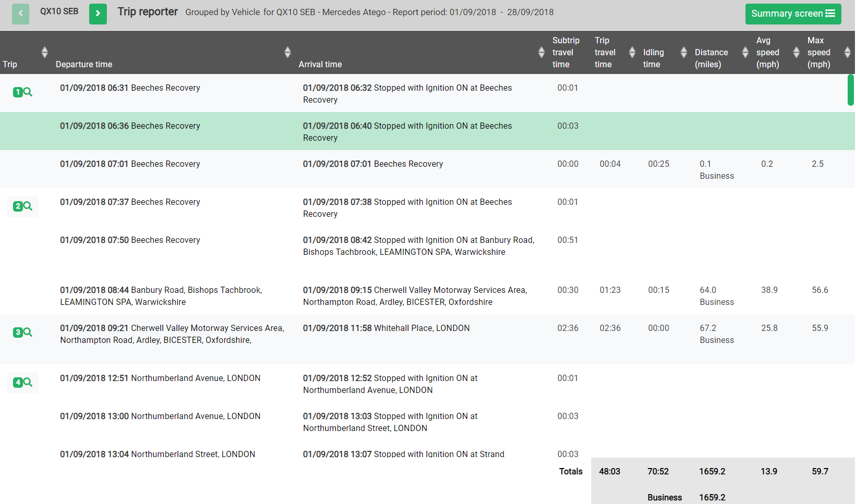This screenshot has width=856, height=504.
Task: Click the Whitehall Place, LONDON arrival entry
Action: pyautogui.click(x=386, y=328)
